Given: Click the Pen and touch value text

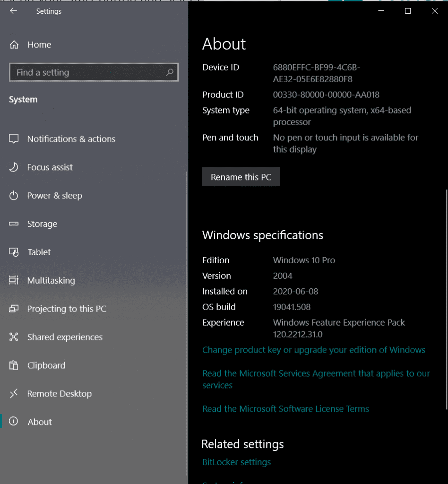Looking at the screenshot, I should [345, 143].
